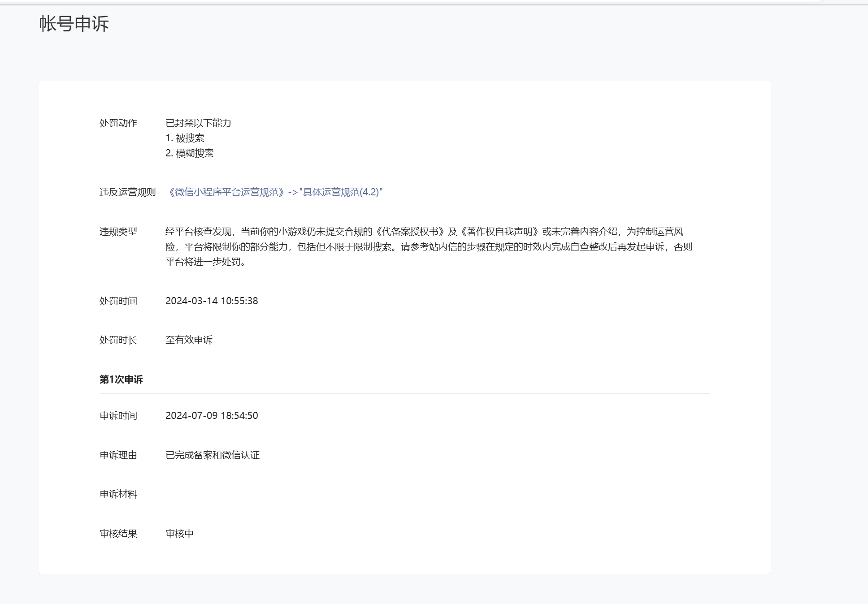868x604 pixels.
Task: Click the 第1次申诉 section header
Action: pyautogui.click(x=121, y=380)
